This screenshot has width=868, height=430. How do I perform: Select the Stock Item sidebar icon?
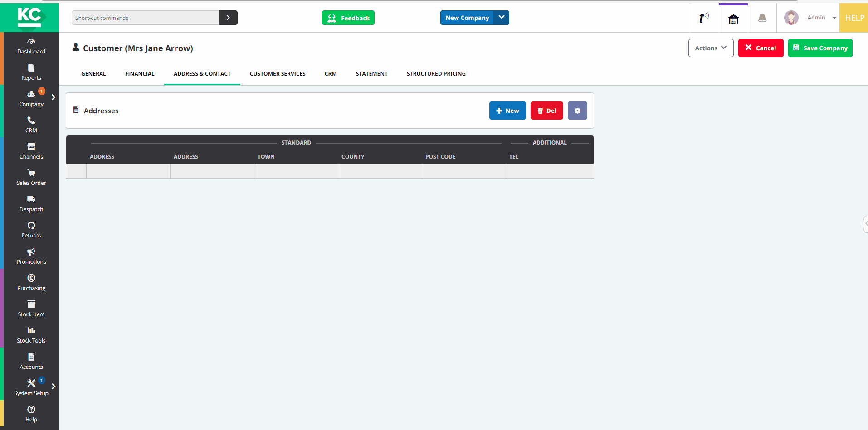click(x=30, y=308)
